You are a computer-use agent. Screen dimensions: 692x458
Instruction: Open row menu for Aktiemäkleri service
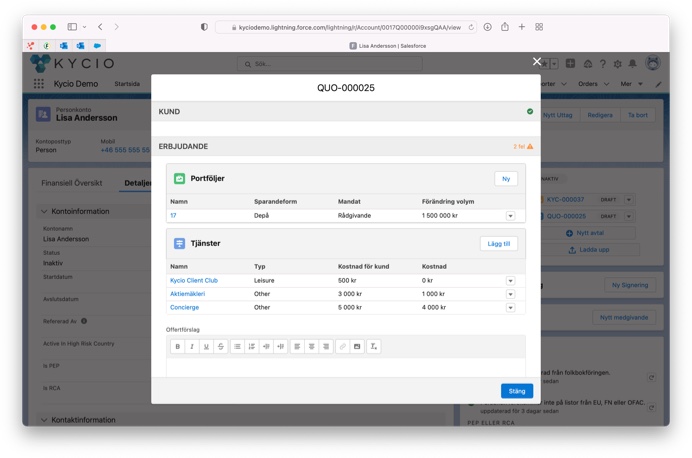(x=510, y=294)
